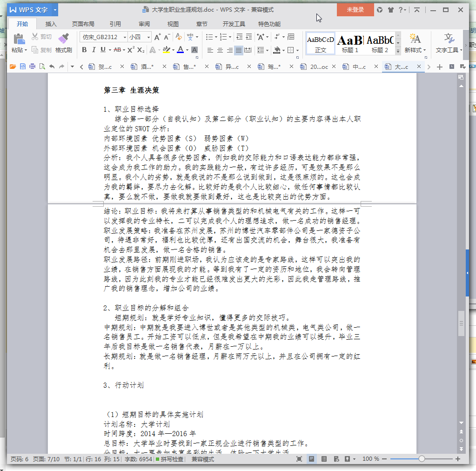Center align the paragraph
Viewport: 476px width, 471px height.
tap(220, 50)
